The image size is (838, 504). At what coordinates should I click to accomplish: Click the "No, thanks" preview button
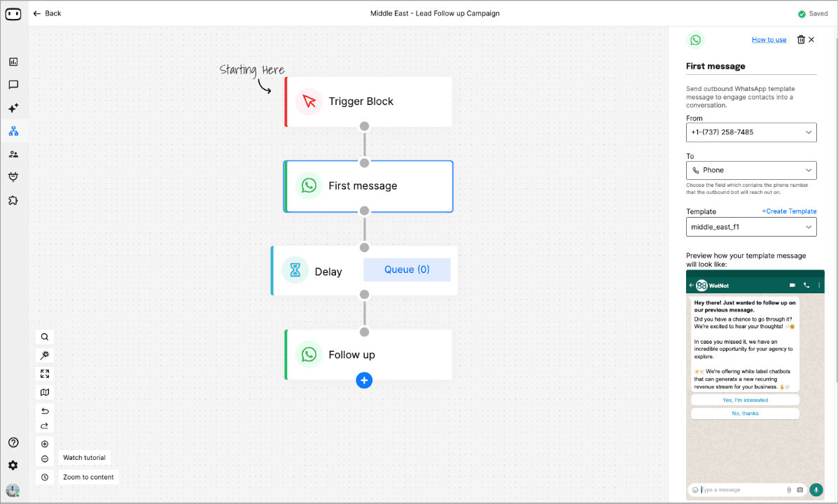pyautogui.click(x=745, y=414)
